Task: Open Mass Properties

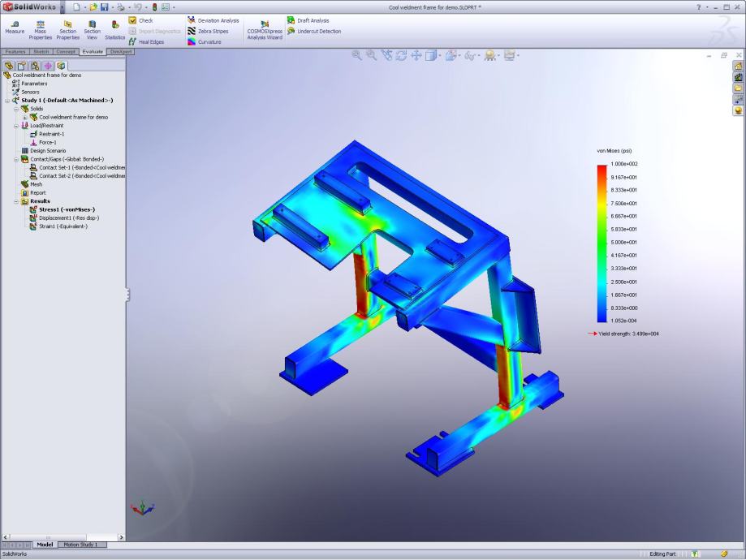Action: [x=39, y=28]
